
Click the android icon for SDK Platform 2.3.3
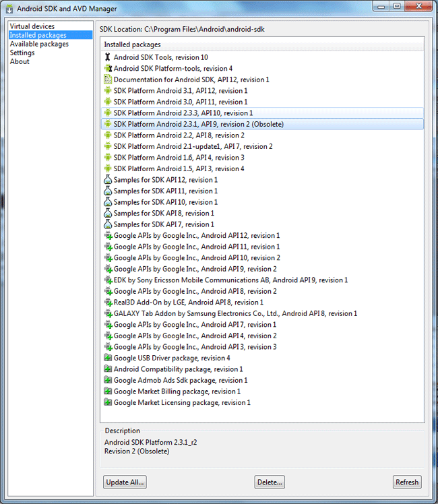[x=108, y=113]
